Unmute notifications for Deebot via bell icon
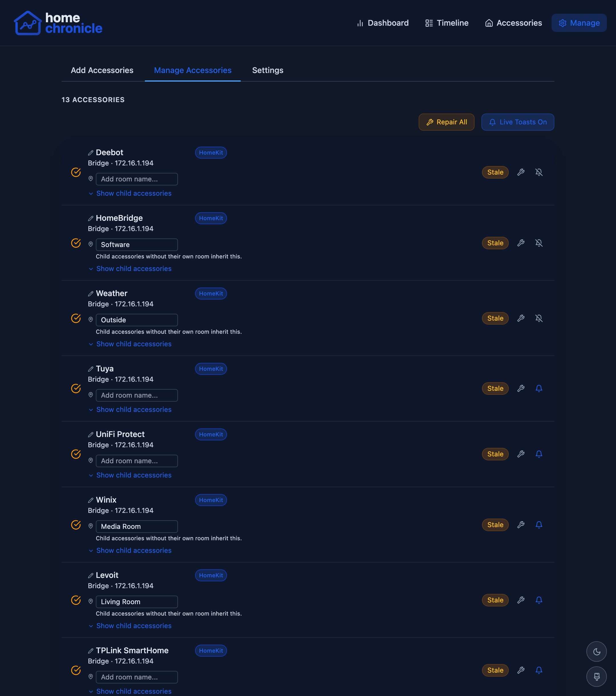The width and height of the screenshot is (616, 696). pos(539,172)
